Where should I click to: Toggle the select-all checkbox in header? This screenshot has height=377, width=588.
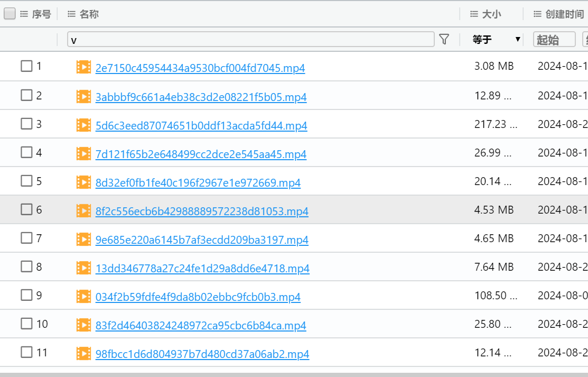pyautogui.click(x=10, y=14)
